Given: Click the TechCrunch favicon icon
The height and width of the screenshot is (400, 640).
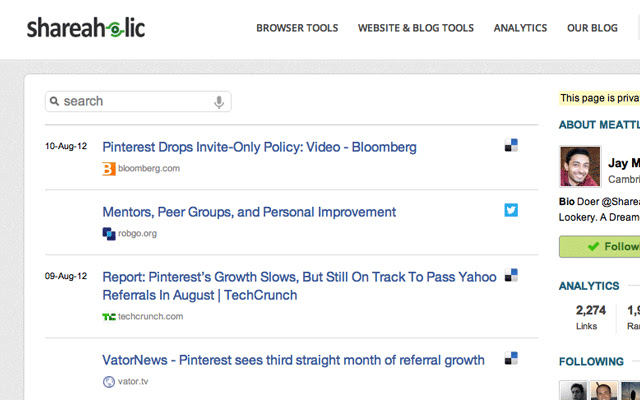Looking at the screenshot, I should pos(109,317).
